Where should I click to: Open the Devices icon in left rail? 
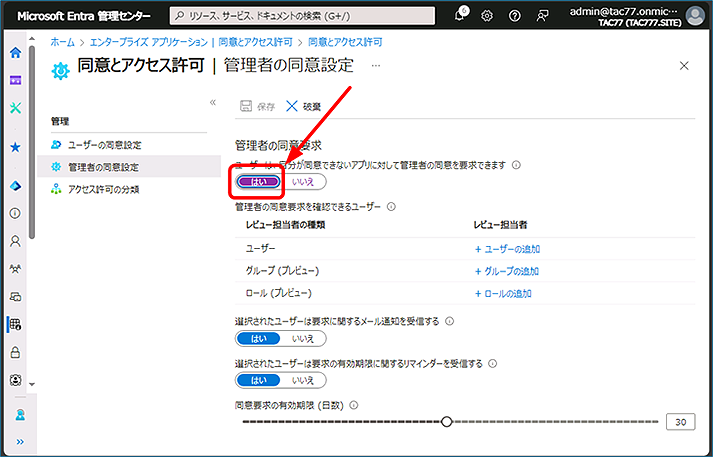pyautogui.click(x=15, y=296)
